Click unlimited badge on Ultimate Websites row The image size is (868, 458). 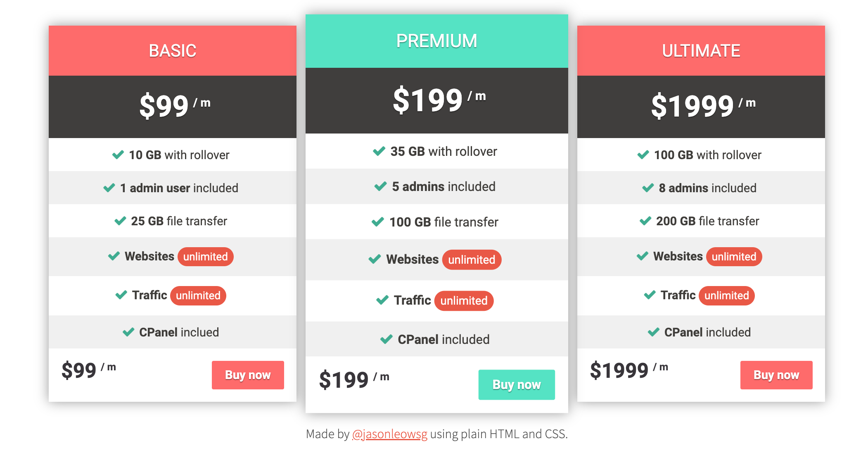coord(734,257)
